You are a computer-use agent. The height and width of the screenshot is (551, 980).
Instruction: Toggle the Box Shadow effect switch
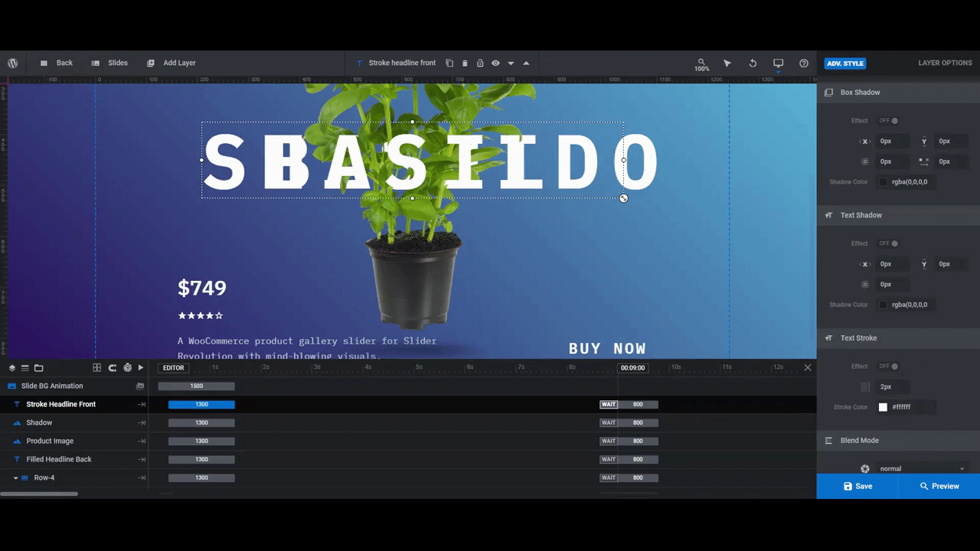click(888, 121)
